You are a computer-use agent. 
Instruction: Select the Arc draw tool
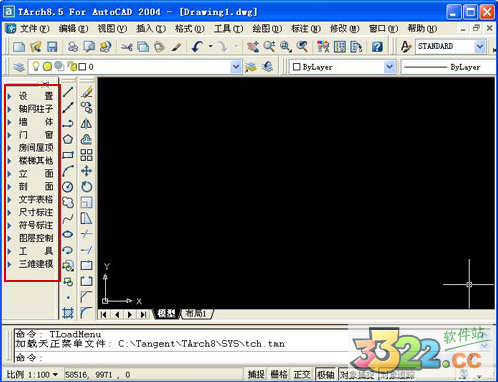(68, 171)
